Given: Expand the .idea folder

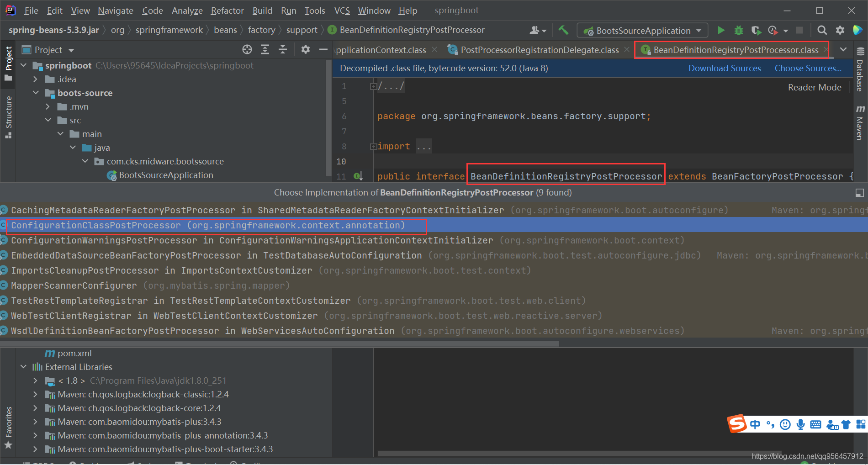Looking at the screenshot, I should [36, 79].
